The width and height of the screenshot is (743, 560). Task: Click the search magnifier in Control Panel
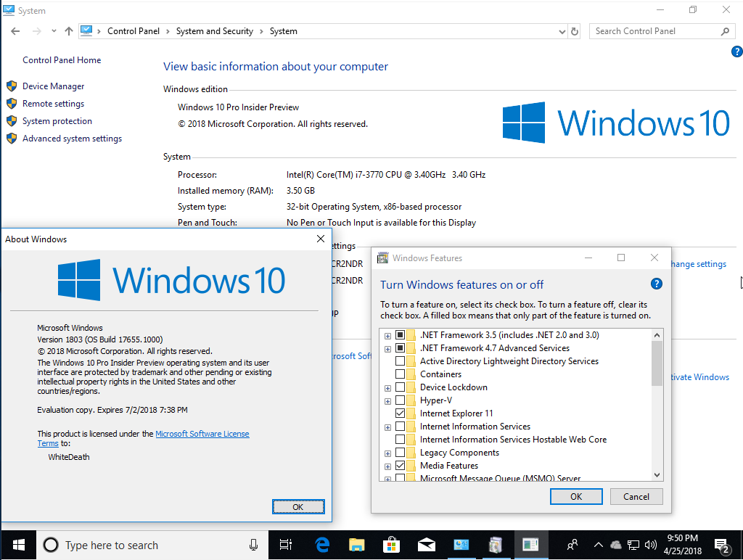(725, 31)
